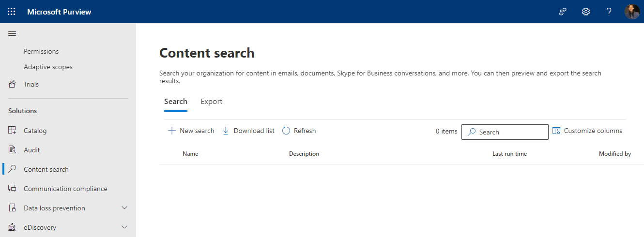Click the Trials icon in sidebar
This screenshot has height=237, width=644.
(12, 84)
